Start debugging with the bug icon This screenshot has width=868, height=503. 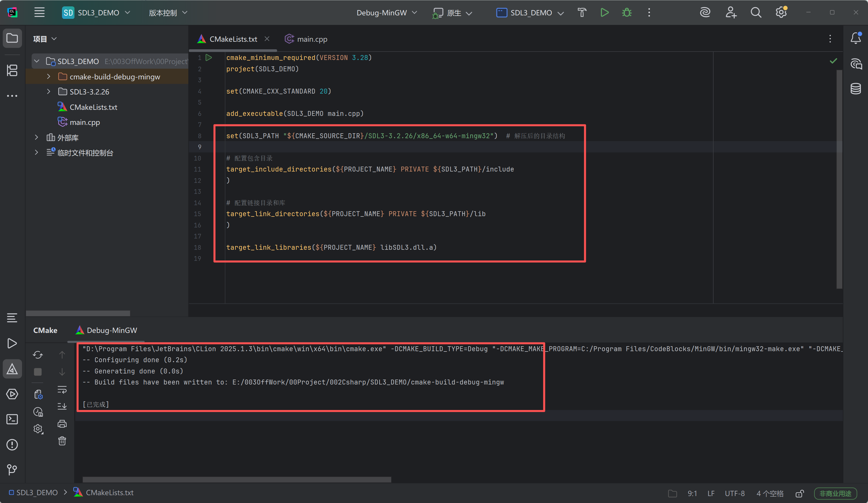[x=627, y=13]
